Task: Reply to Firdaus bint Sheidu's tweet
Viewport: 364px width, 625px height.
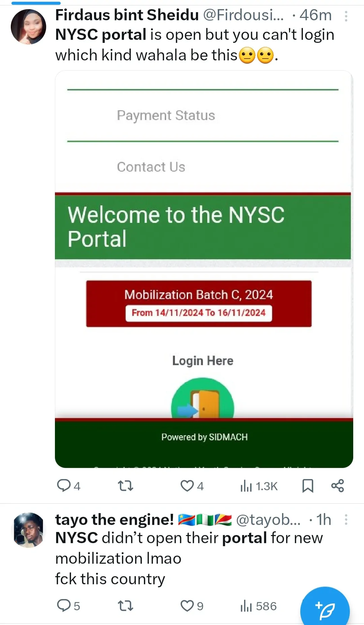Action: (64, 486)
